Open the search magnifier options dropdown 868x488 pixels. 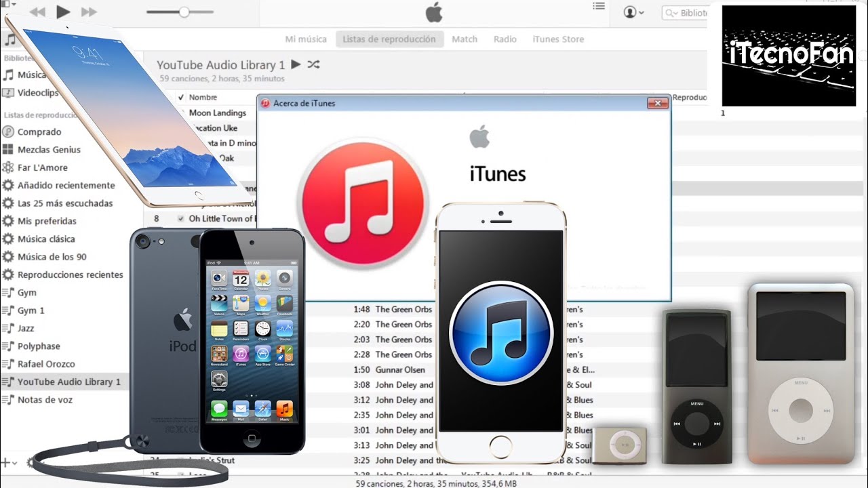click(671, 13)
